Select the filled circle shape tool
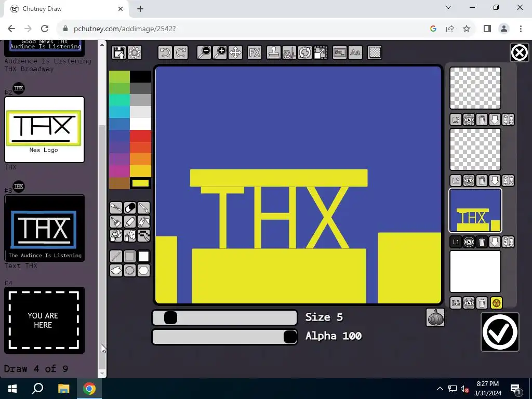 [x=143, y=270]
